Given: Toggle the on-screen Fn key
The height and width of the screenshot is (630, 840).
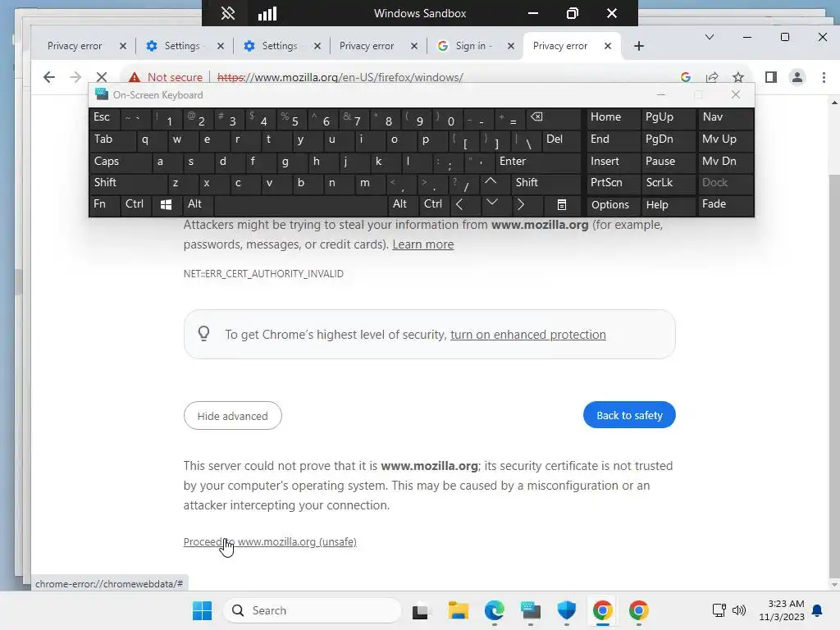Looking at the screenshot, I should pyautogui.click(x=104, y=204).
